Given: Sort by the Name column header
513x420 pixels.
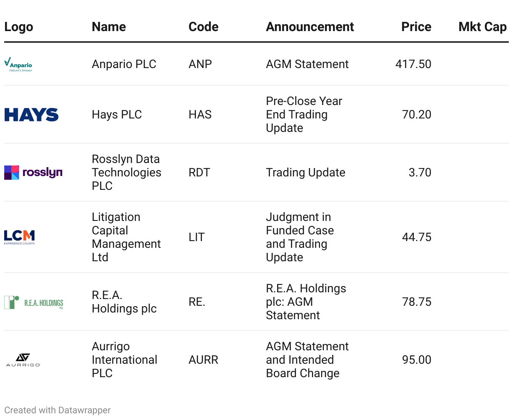Looking at the screenshot, I should click(x=109, y=27).
